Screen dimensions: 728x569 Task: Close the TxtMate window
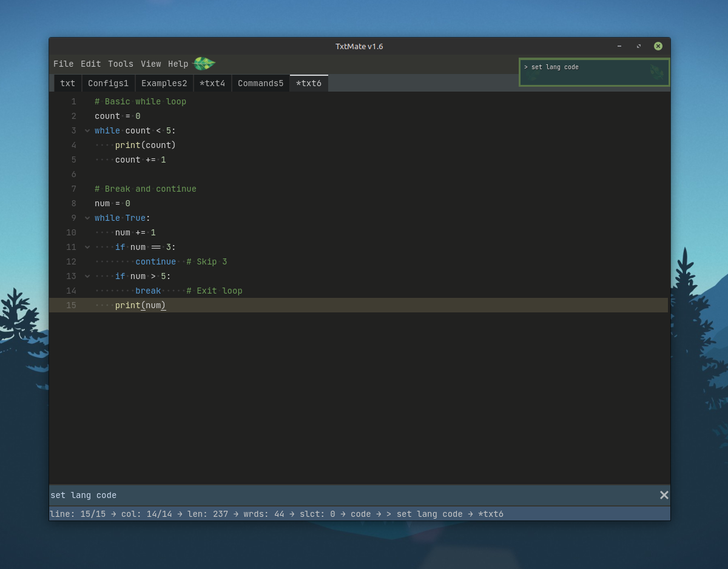(x=658, y=46)
